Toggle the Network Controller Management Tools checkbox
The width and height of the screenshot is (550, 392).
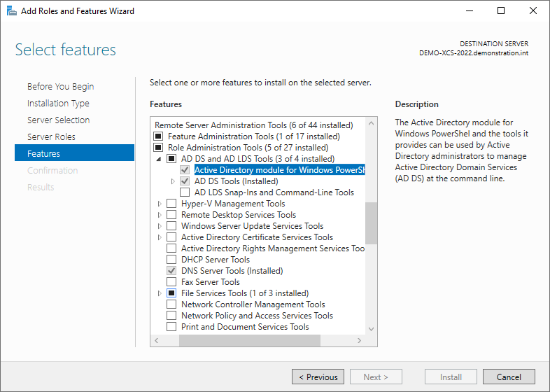pos(171,304)
